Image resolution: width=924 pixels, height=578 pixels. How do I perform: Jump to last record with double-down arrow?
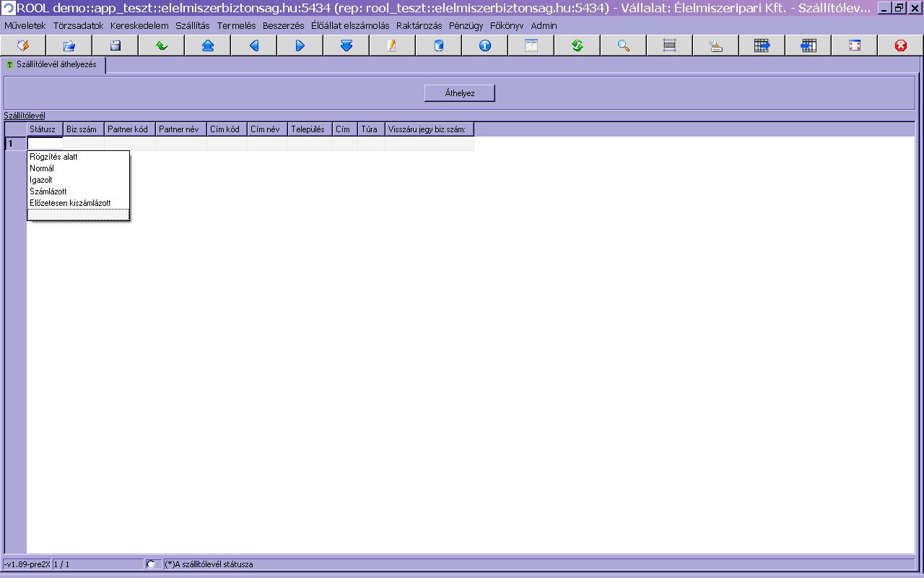346,46
